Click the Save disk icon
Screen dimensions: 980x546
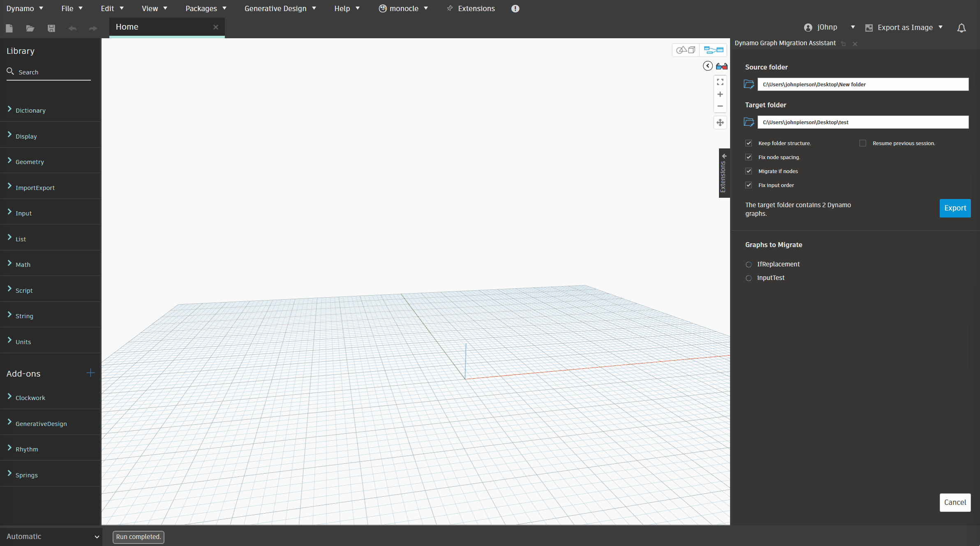click(51, 28)
